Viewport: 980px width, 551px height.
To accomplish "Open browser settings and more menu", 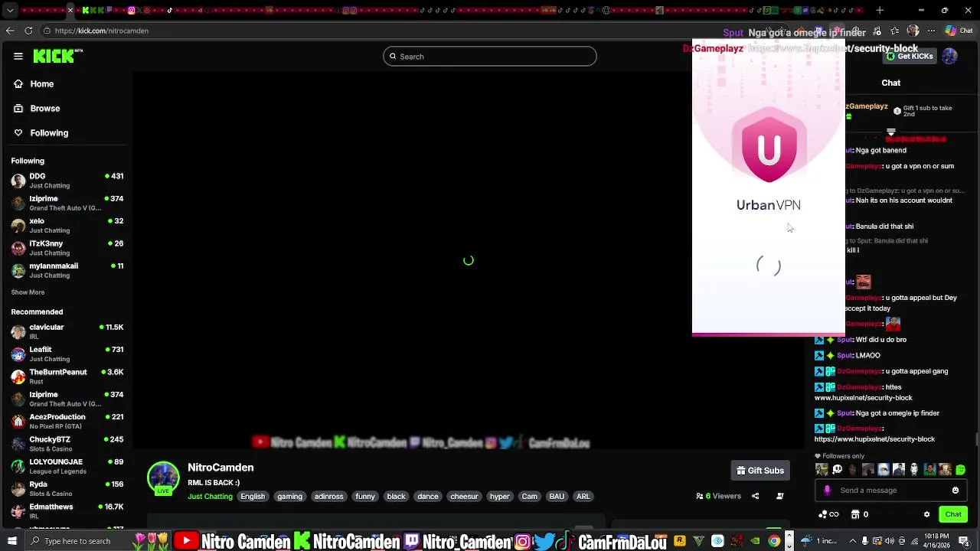I will pyautogui.click(x=932, y=31).
